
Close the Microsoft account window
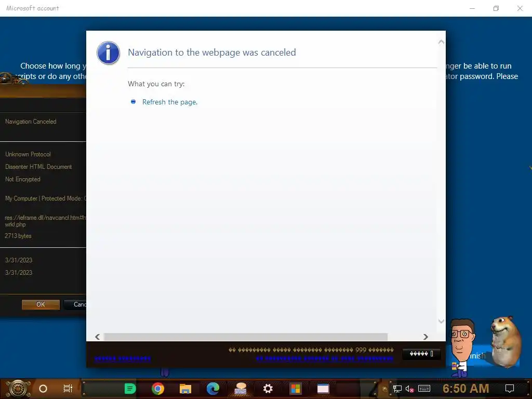[520, 8]
